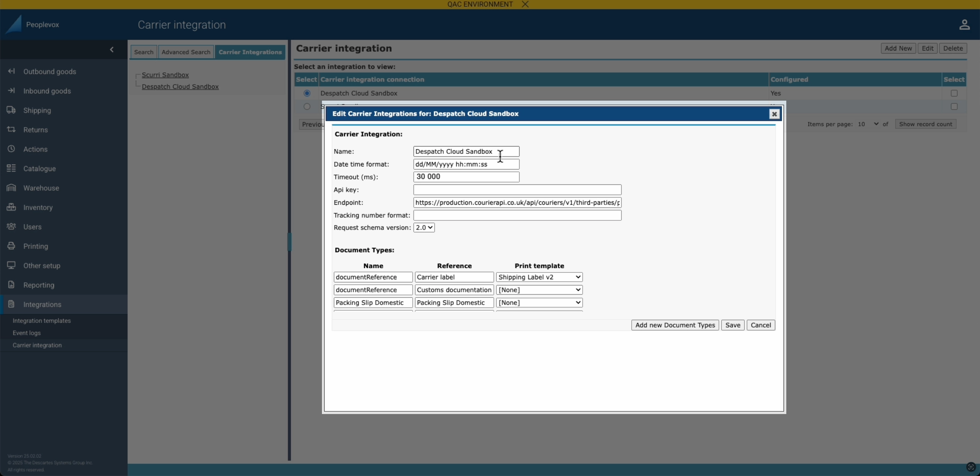The image size is (980, 476).
Task: Click the Reporting document icon
Action: point(11,285)
